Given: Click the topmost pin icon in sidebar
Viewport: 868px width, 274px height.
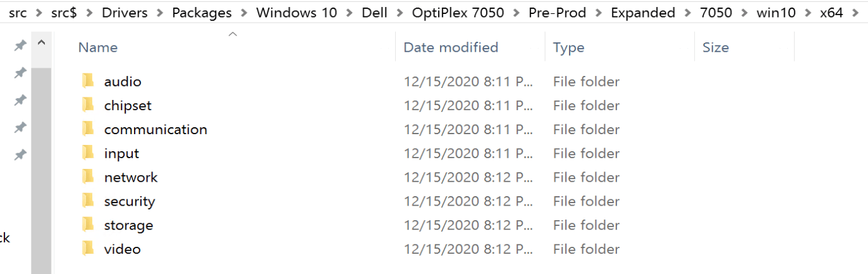Looking at the screenshot, I should pos(20,45).
